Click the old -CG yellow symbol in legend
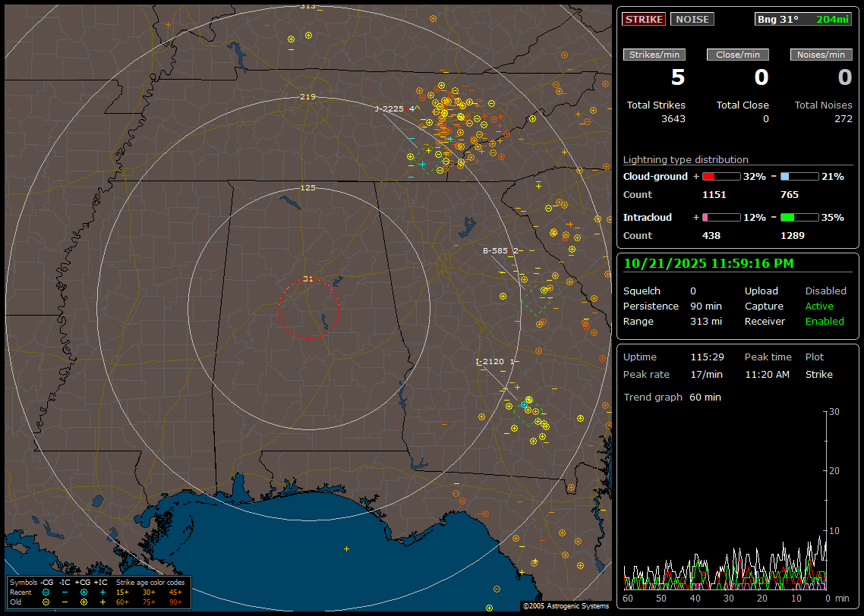Viewport: 864px width, 616px height. coord(46,602)
